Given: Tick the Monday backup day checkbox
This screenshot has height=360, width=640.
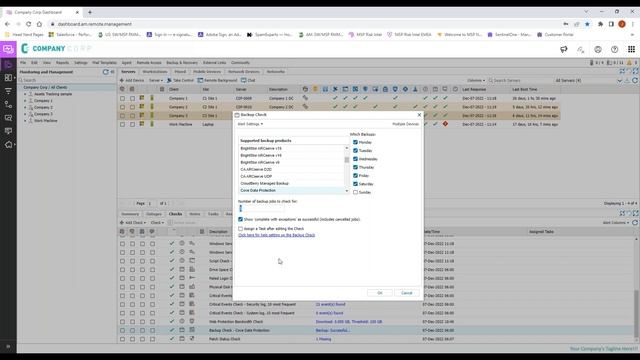Looking at the screenshot, I should click(x=355, y=142).
